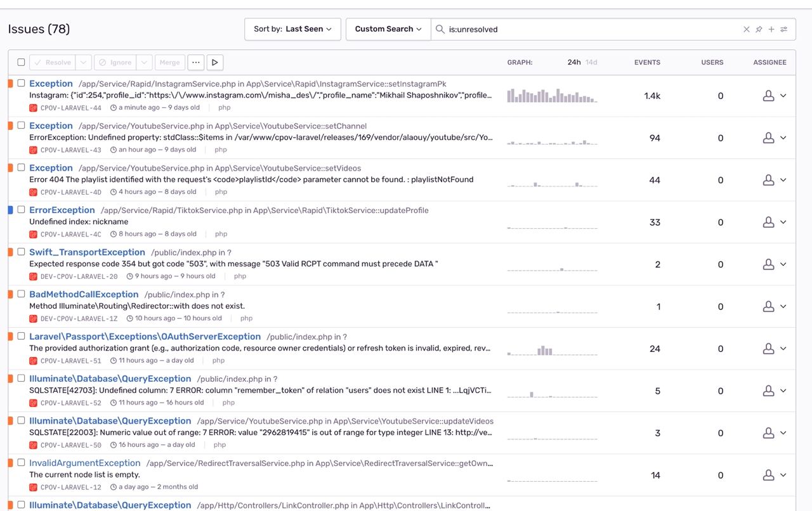Screen dimensions: 812x511
Task: Click assignee icon for CPOV-LARAVEL-43 issue
Action: click(x=768, y=138)
